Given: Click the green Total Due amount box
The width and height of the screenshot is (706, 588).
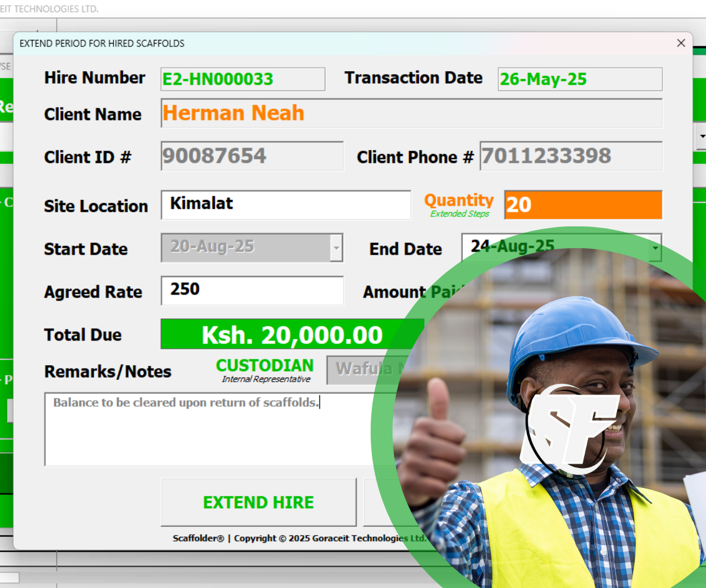Looking at the screenshot, I should 292,335.
